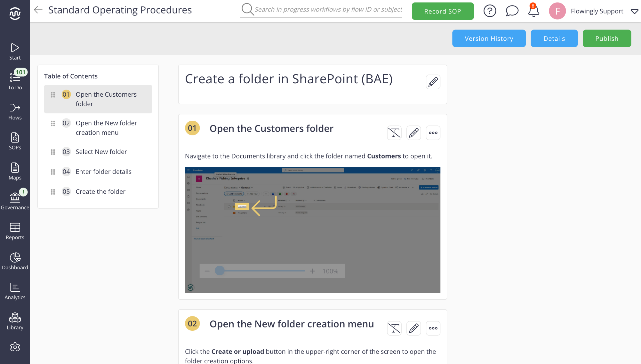Grab drag handle for step 03

[53, 152]
